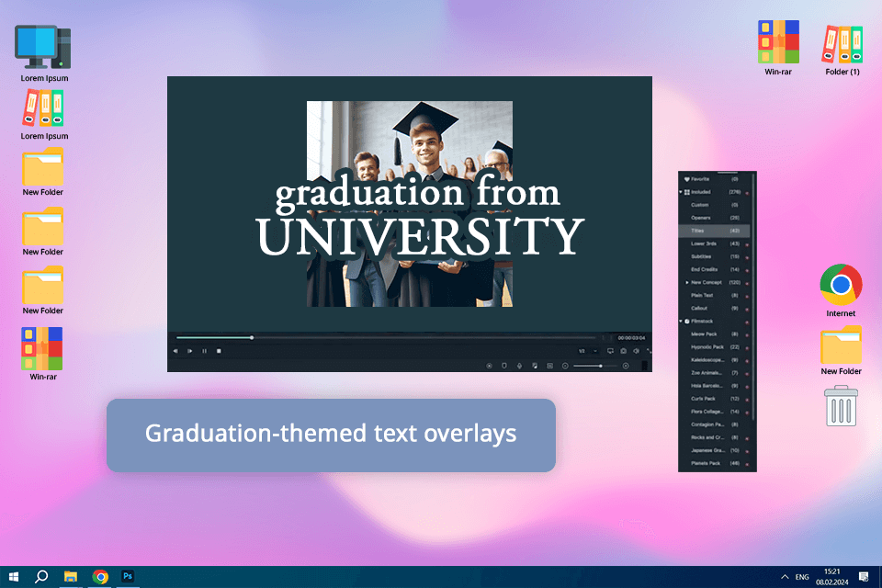Select the Plain Text category

click(715, 296)
